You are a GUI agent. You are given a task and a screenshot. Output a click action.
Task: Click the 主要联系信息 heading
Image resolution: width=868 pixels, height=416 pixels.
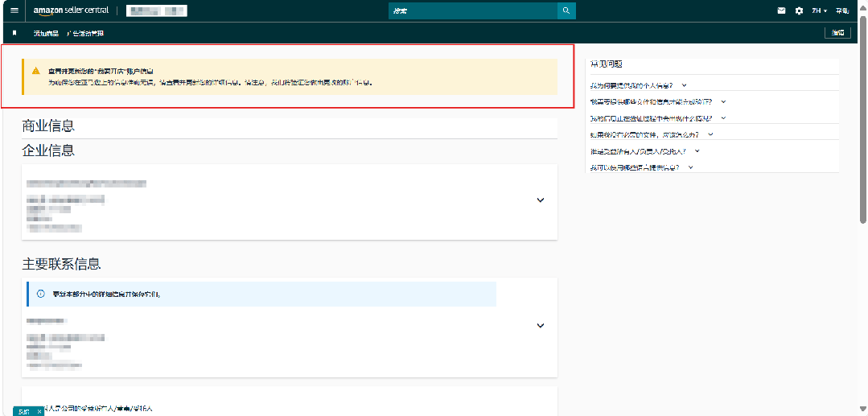tap(61, 264)
